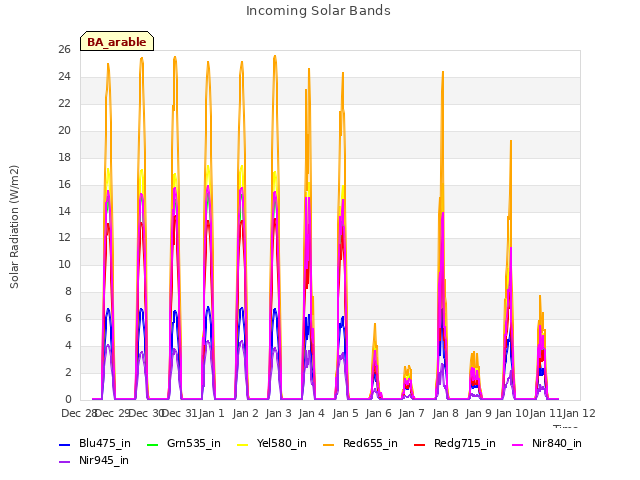Click the Grn535_in green legend swatch

(152, 445)
